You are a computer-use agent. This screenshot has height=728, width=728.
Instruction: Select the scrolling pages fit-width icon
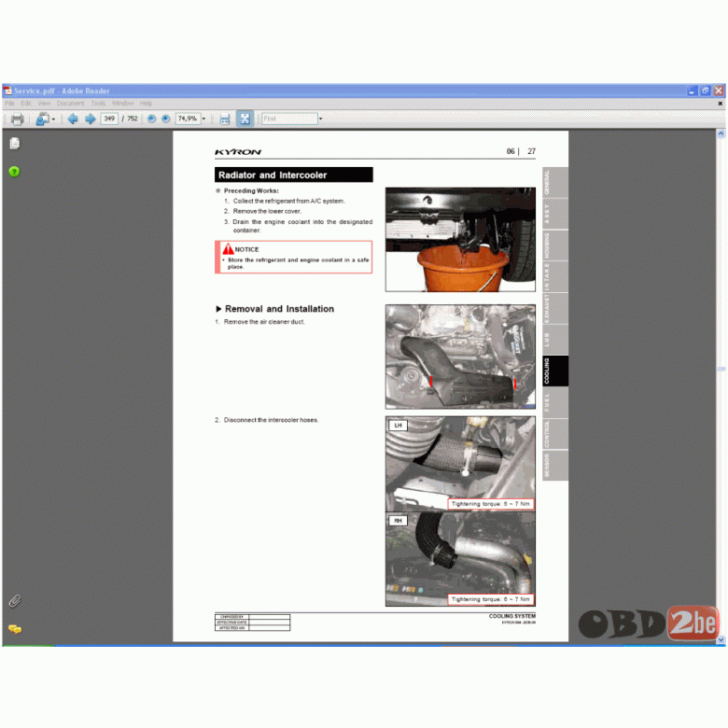coord(225,119)
